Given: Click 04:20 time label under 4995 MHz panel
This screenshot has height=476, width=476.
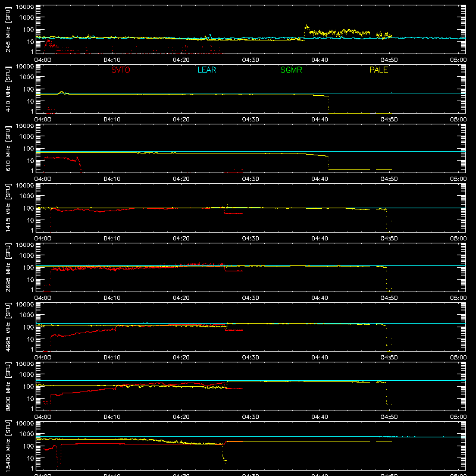Looking at the screenshot, I should pyautogui.click(x=181, y=358).
